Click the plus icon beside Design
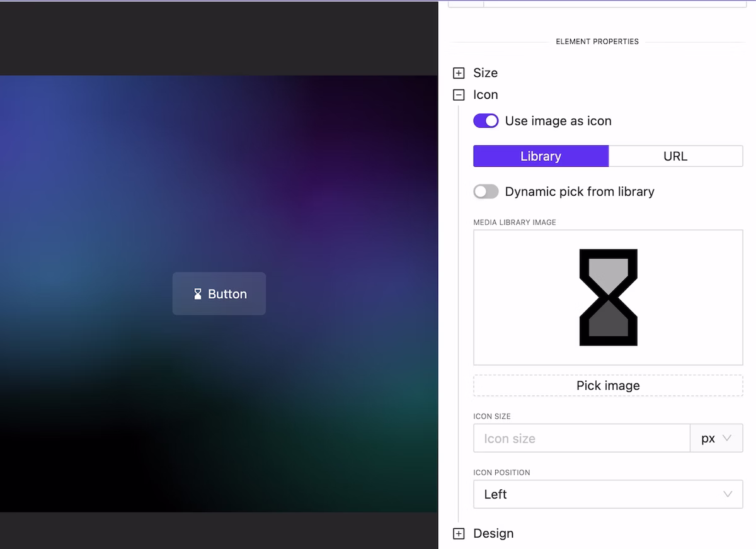756x549 pixels. point(458,533)
